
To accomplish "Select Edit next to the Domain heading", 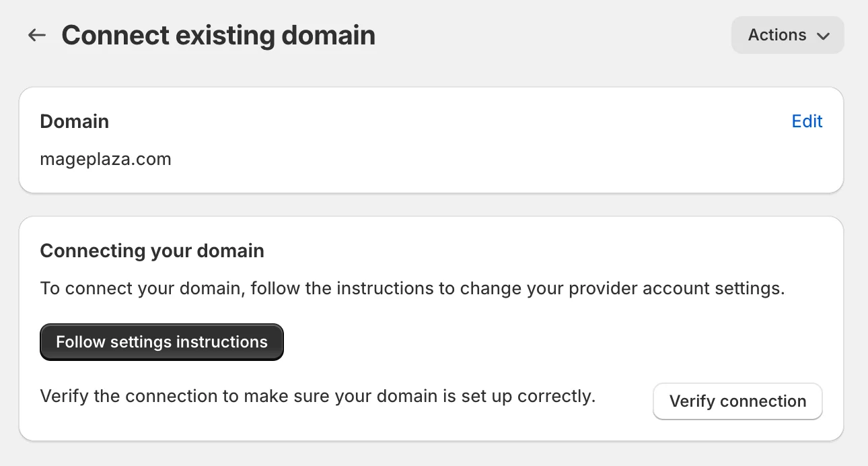I will pyautogui.click(x=807, y=121).
